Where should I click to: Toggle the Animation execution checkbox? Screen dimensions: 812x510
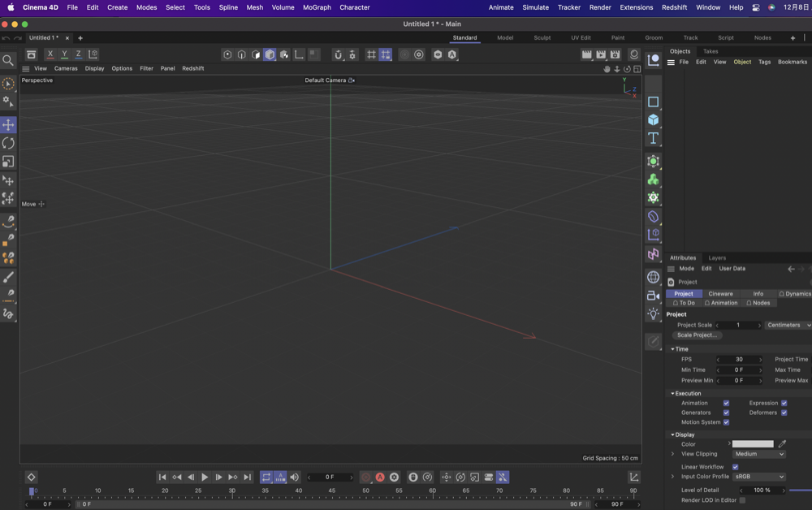pyautogui.click(x=726, y=403)
